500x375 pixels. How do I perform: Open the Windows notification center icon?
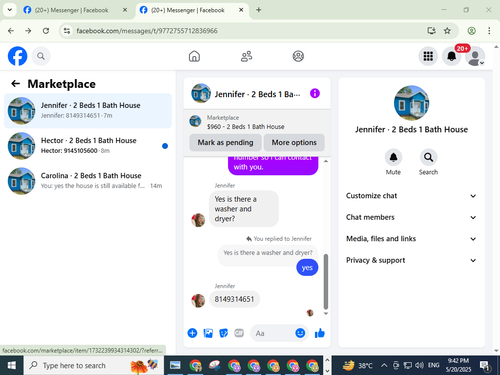tap(484, 366)
